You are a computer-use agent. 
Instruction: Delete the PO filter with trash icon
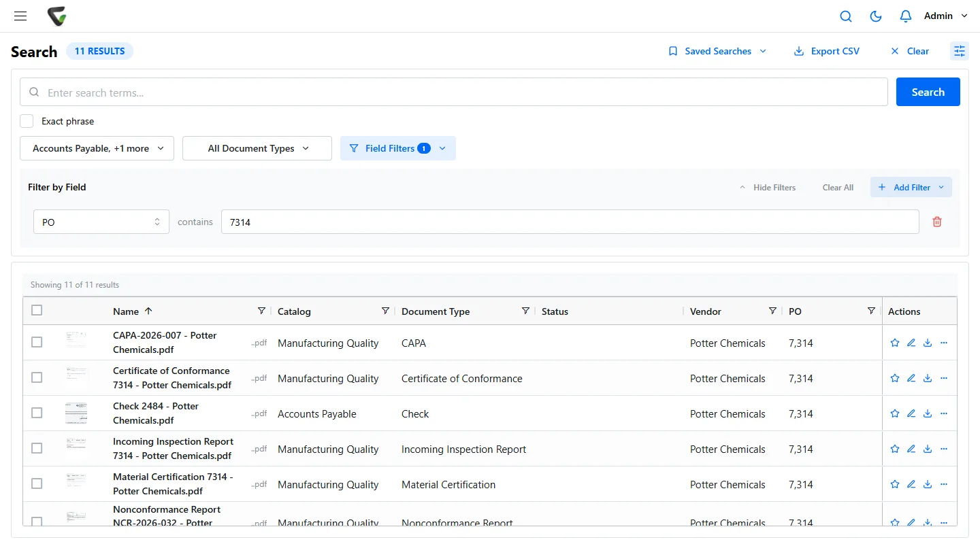coord(937,222)
